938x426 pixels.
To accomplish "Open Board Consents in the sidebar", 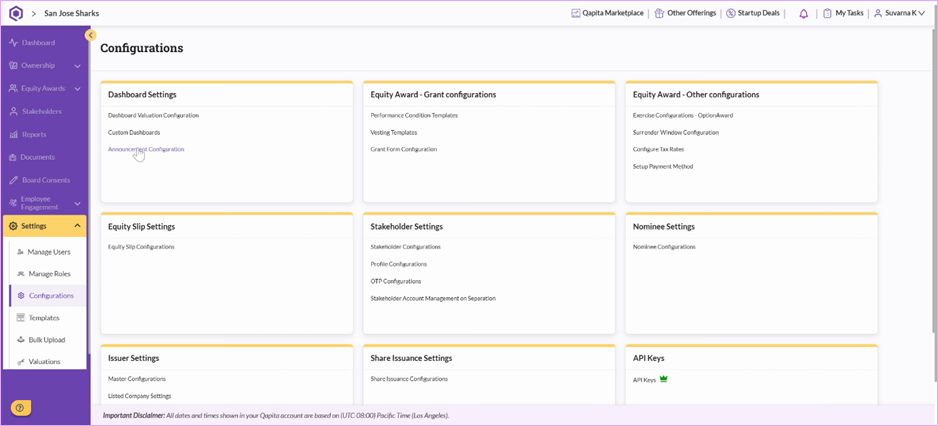I will (x=45, y=180).
